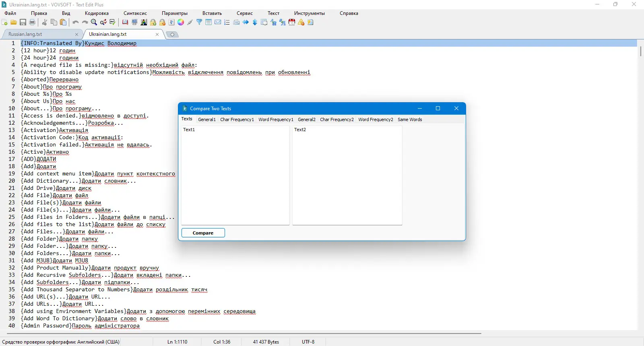Redo using the toolbar arrow icon
Image resolution: width=644 pixels, height=346 pixels.
[85, 23]
